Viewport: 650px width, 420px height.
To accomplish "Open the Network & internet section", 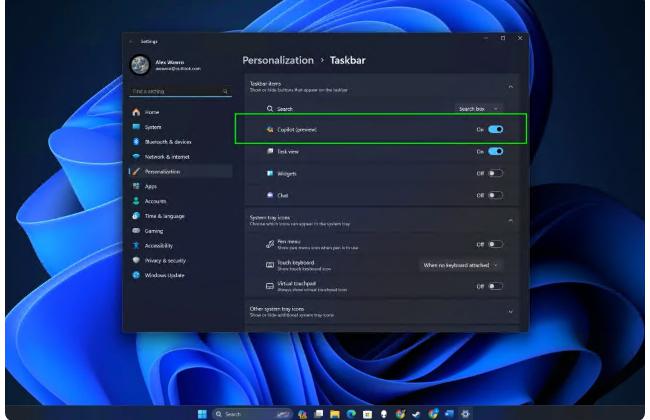I will tap(168, 157).
